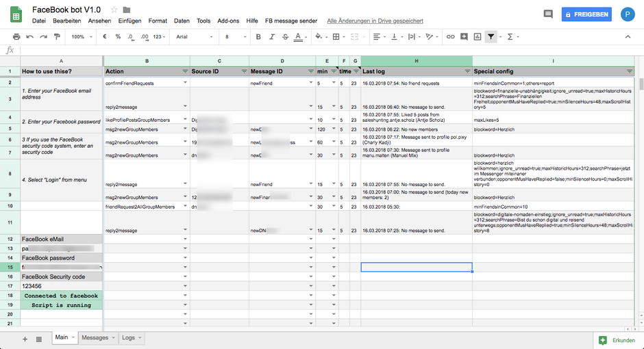Click the Erkunden explore button
This screenshot has height=349, width=644.
[x=618, y=339]
